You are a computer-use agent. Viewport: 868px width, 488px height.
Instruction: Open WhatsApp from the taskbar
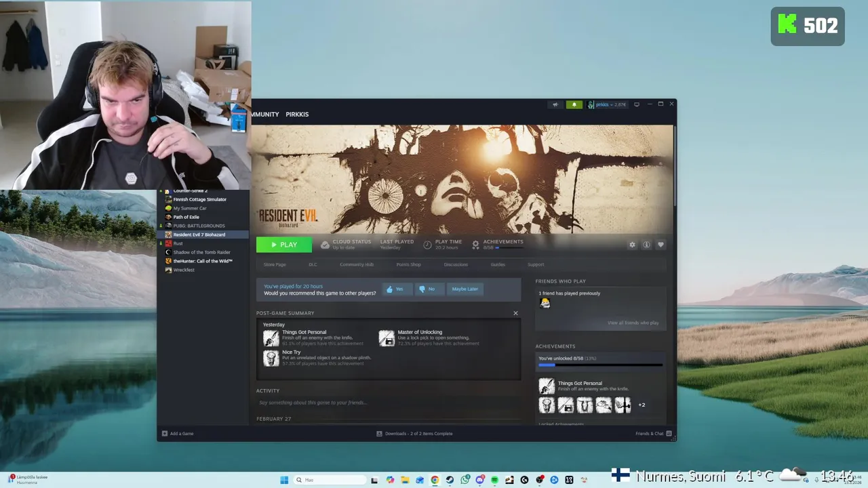(x=465, y=480)
